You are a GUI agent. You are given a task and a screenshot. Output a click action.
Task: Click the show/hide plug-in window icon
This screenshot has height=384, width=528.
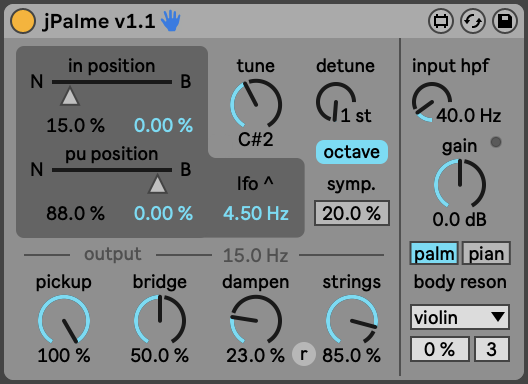[x=441, y=21]
